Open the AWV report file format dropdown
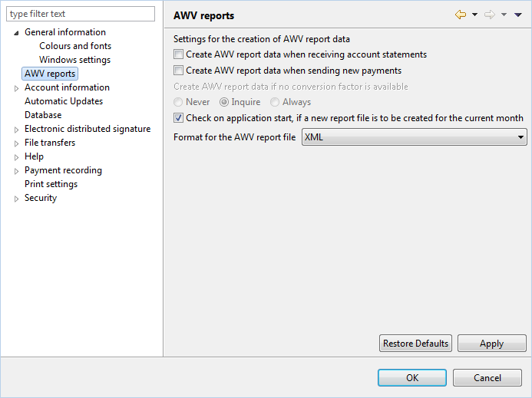The height and width of the screenshot is (398, 532). pyautogui.click(x=415, y=137)
